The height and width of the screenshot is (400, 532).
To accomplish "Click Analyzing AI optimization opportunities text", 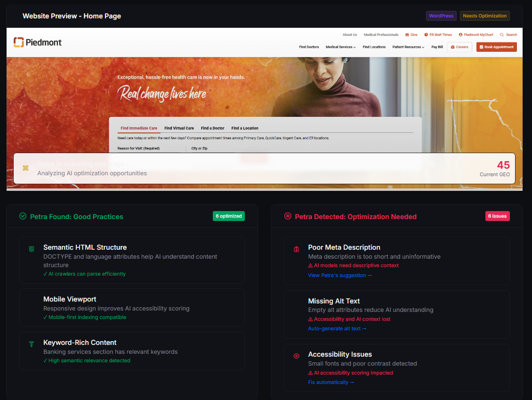I will [x=92, y=173].
